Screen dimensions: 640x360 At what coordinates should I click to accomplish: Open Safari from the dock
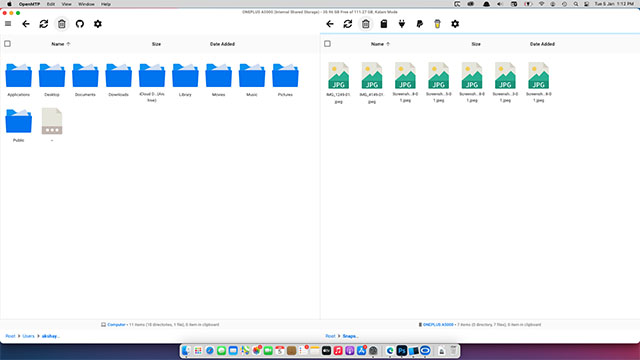[210, 351]
